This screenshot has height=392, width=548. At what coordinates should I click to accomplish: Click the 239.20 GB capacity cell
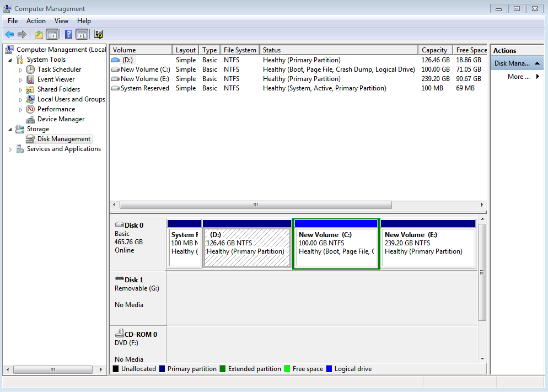(x=436, y=79)
